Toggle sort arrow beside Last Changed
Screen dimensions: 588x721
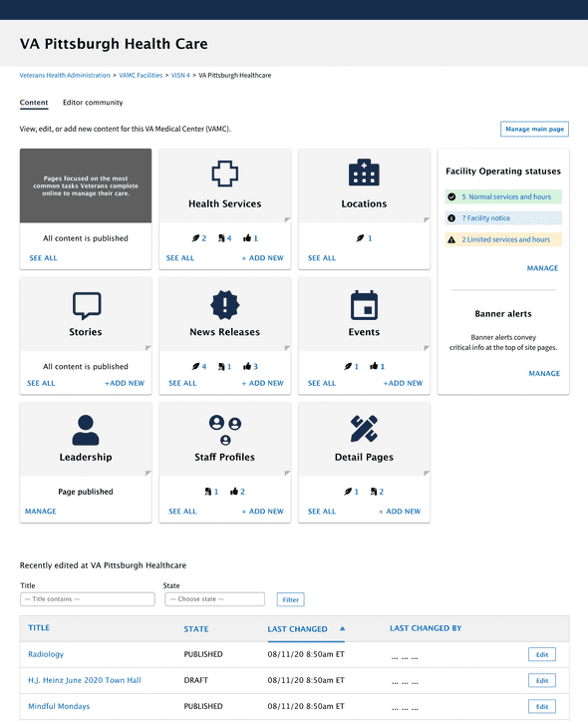coord(342,628)
